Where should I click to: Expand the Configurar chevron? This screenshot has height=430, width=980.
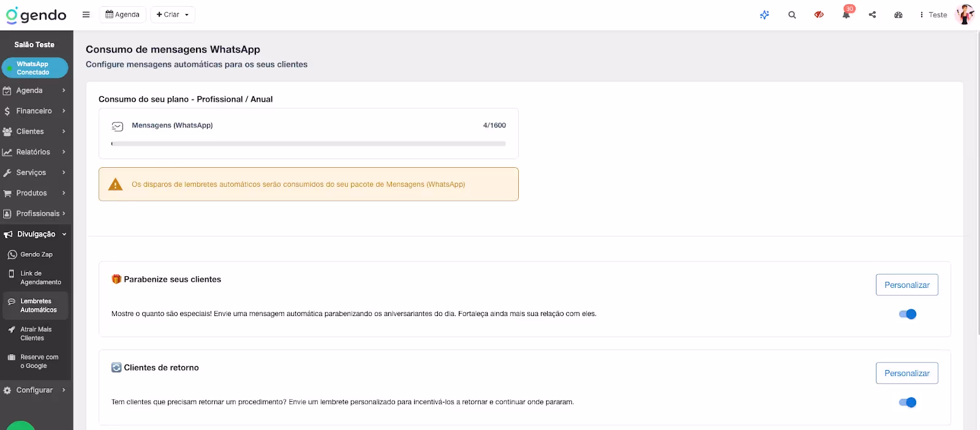point(64,390)
